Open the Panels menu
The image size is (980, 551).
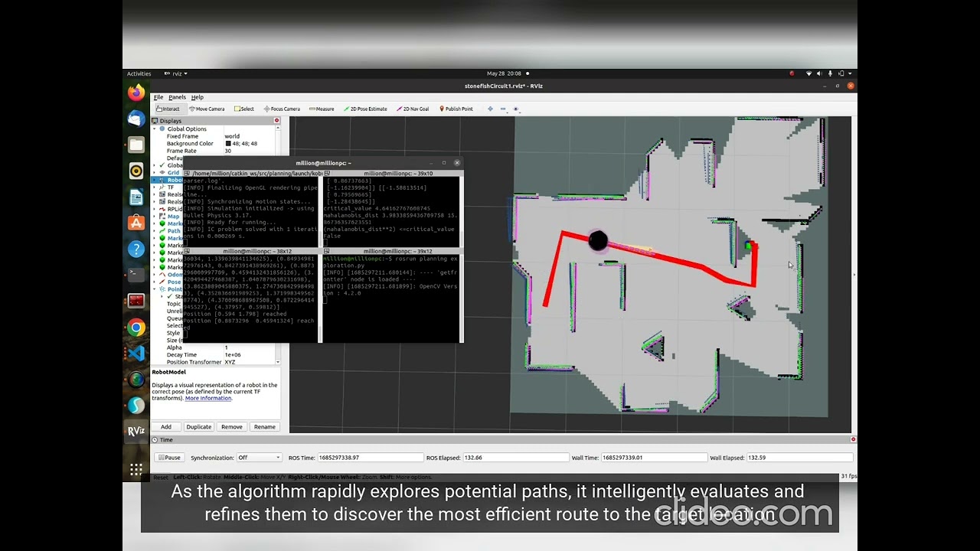coord(177,97)
